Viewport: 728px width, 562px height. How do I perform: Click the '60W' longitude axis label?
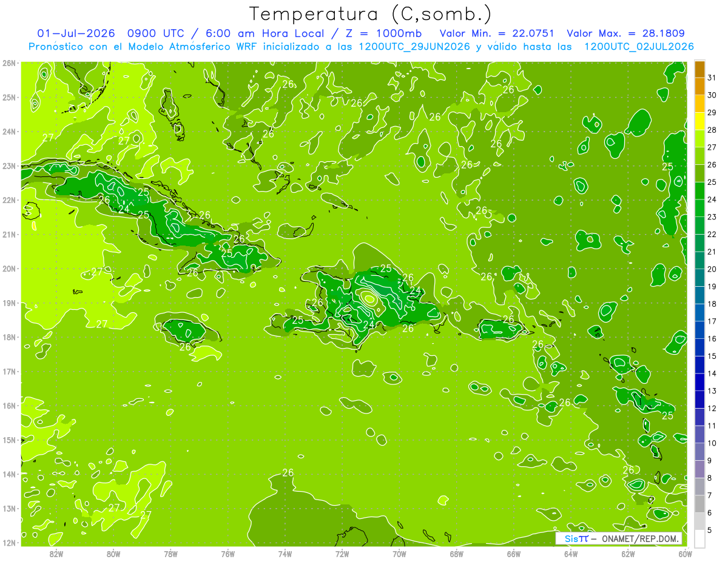coord(686,554)
